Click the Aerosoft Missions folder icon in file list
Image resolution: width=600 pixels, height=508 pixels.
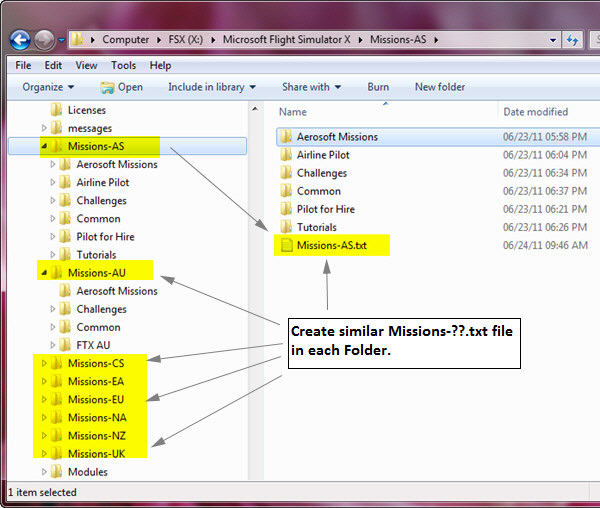pos(285,137)
